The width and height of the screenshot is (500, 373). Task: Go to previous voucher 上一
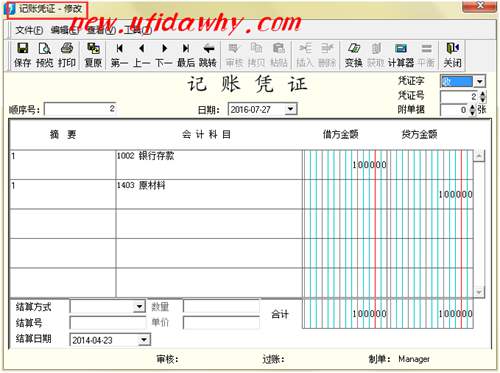tap(142, 55)
